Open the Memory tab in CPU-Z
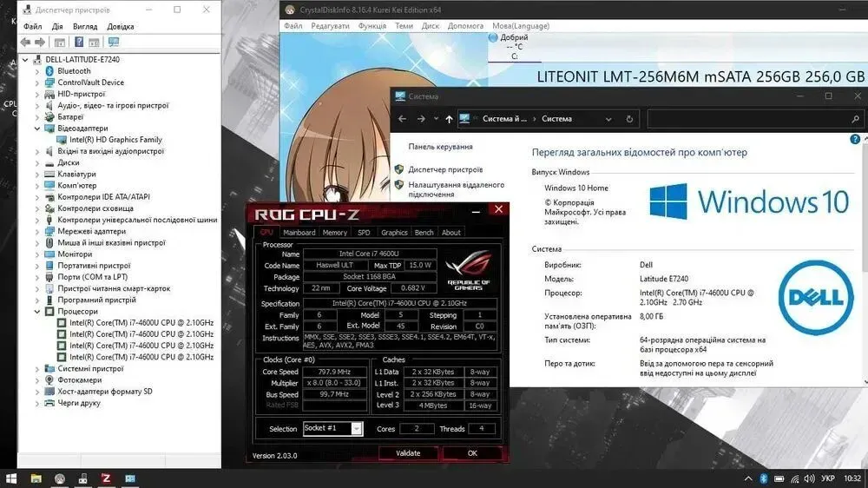The width and height of the screenshot is (868, 488). pyautogui.click(x=335, y=233)
